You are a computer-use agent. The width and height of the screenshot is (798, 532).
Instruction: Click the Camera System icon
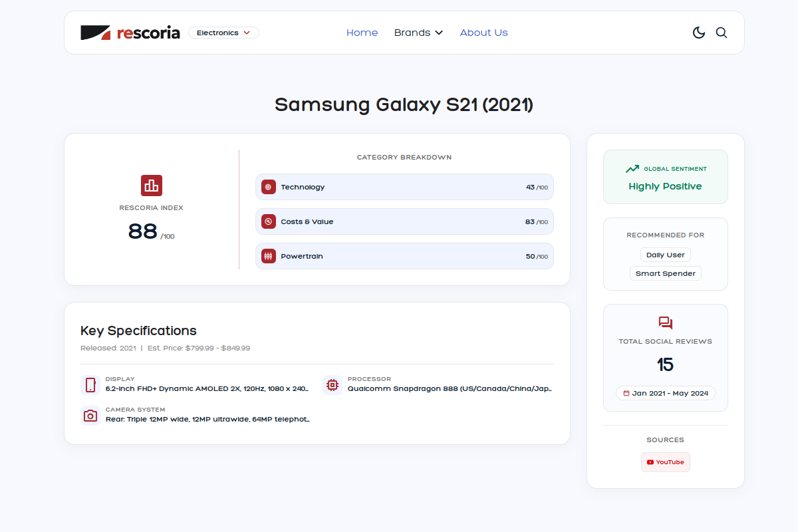click(90, 416)
